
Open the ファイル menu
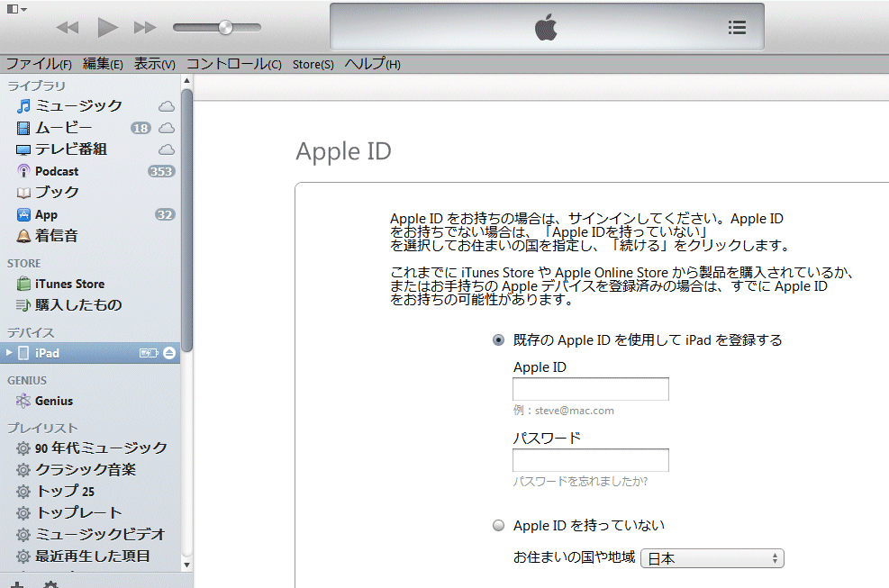(x=39, y=64)
